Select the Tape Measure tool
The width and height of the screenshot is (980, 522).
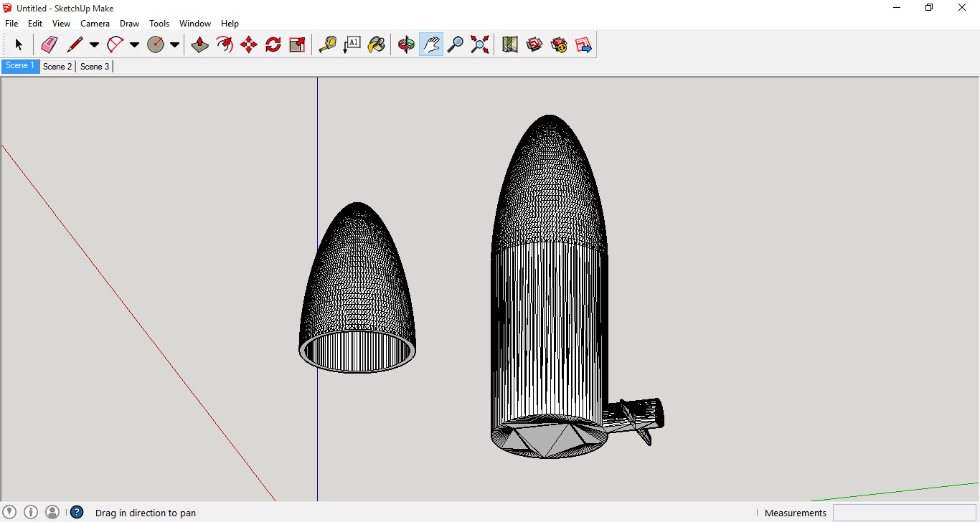coord(328,44)
